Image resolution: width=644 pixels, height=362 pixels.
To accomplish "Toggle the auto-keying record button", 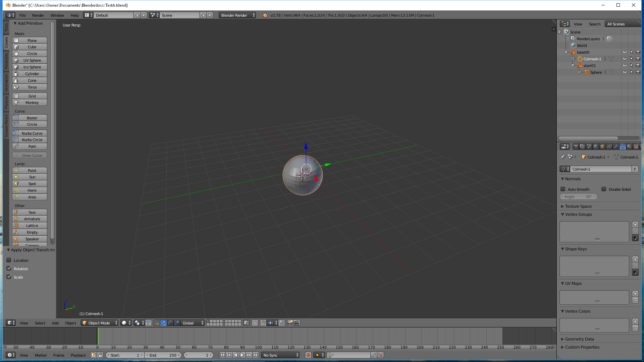I will (x=308, y=355).
